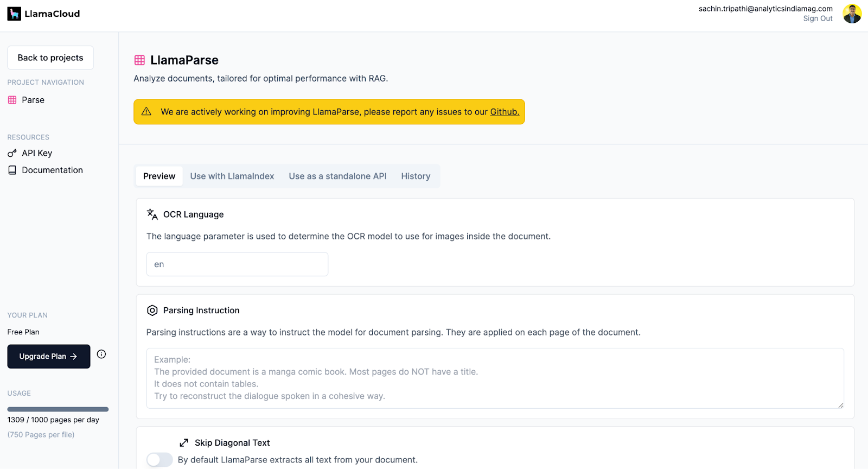Select the Use as a standalone API tab
868x469 pixels.
pos(337,176)
